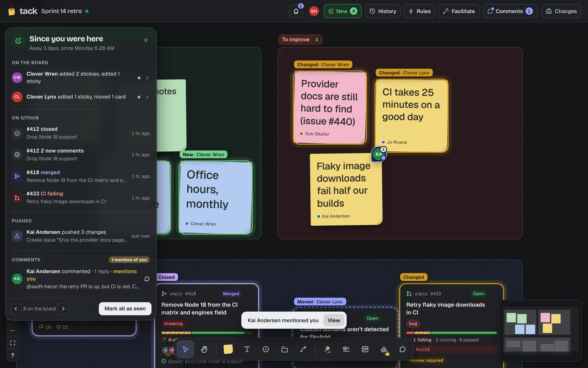Click the CI progress bar on #418 card

point(207,333)
